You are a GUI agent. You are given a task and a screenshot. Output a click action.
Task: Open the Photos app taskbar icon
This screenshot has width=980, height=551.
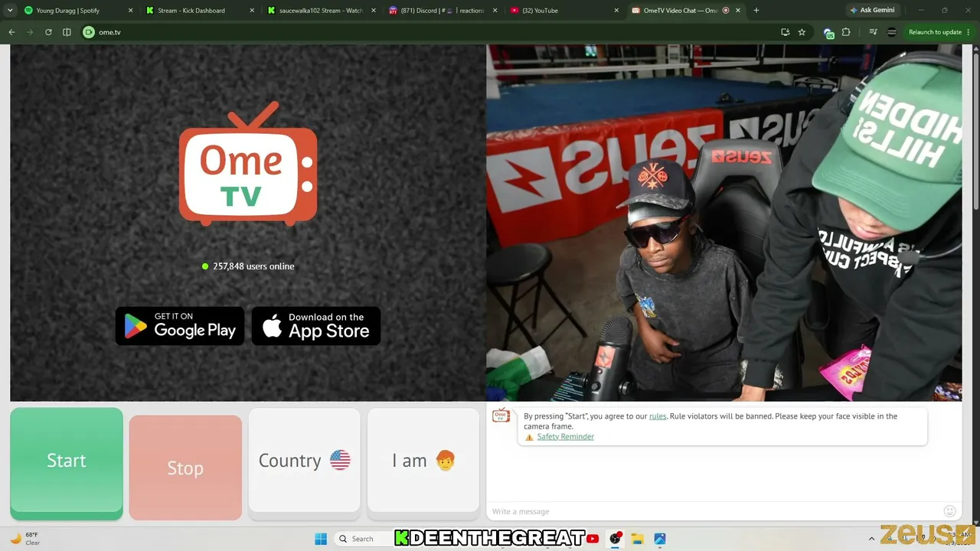(659, 539)
